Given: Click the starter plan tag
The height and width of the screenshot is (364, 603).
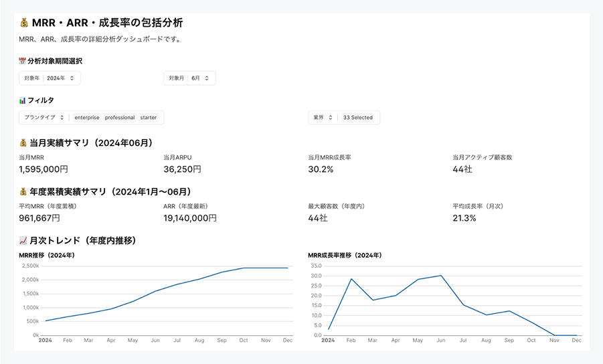Looking at the screenshot, I should coord(149,118).
